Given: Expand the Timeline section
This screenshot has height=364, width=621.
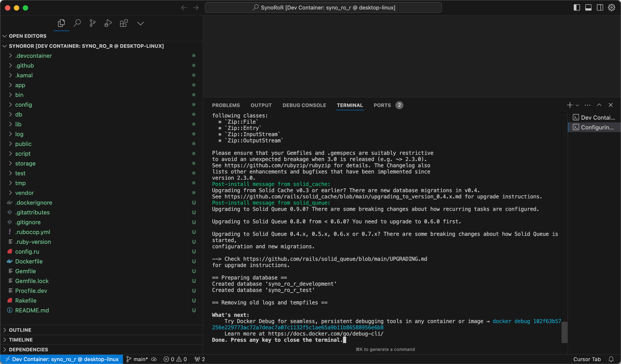Looking at the screenshot, I should coord(102,340).
